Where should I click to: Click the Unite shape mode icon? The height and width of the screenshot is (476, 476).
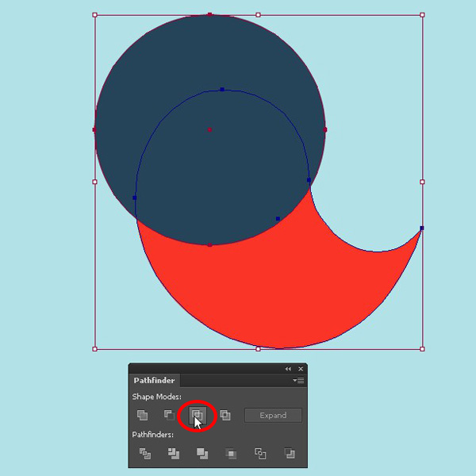coord(142,415)
